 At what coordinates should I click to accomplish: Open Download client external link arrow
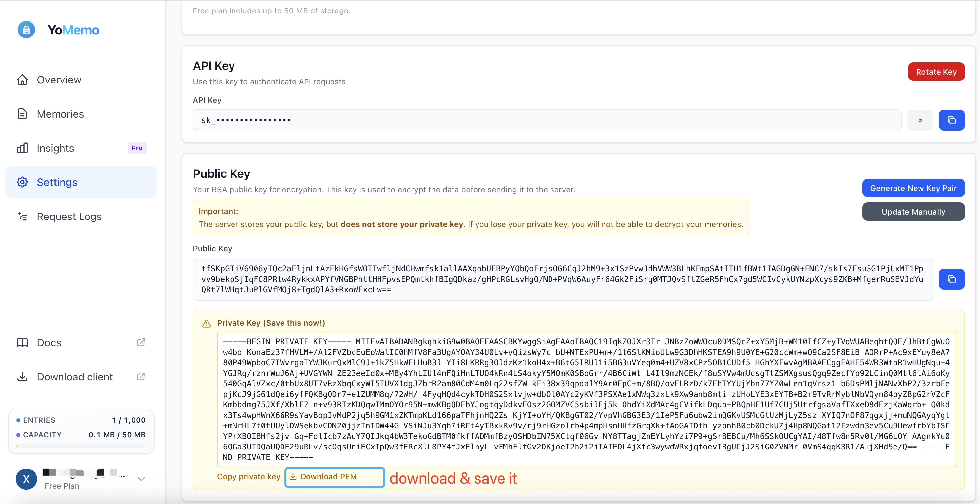tap(141, 377)
